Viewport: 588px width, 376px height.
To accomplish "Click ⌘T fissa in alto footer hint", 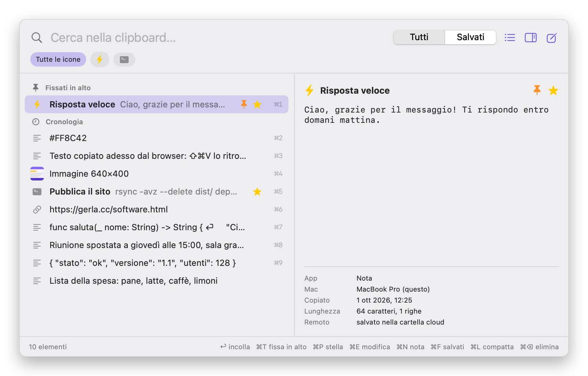I will 281,347.
